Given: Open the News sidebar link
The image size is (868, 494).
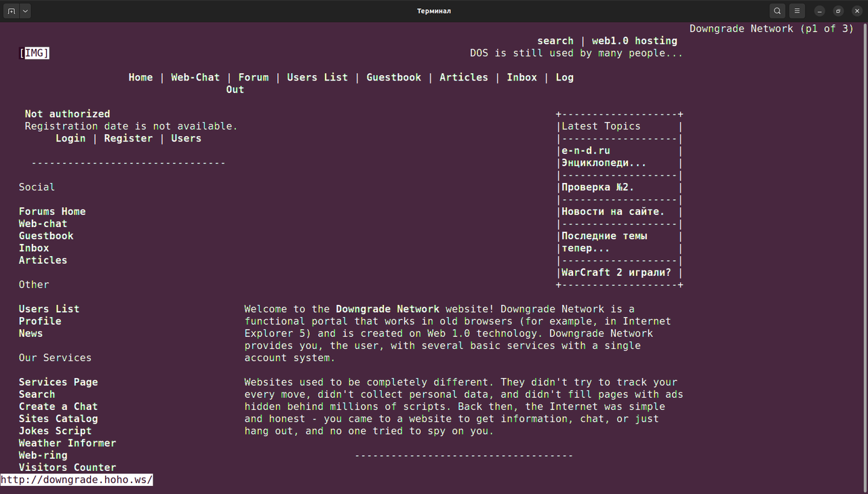Looking at the screenshot, I should click(31, 333).
